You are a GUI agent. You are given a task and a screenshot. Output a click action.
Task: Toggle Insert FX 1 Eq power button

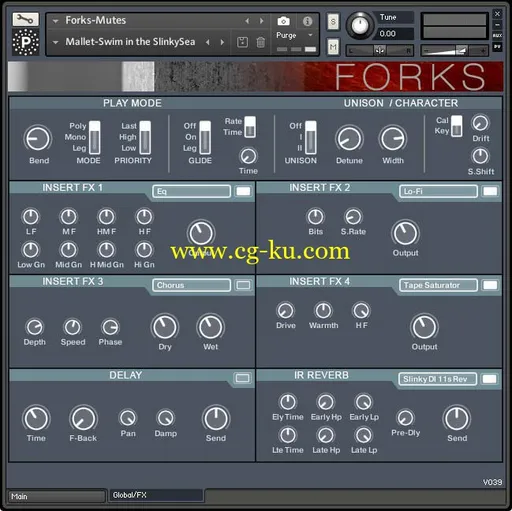[243, 191]
